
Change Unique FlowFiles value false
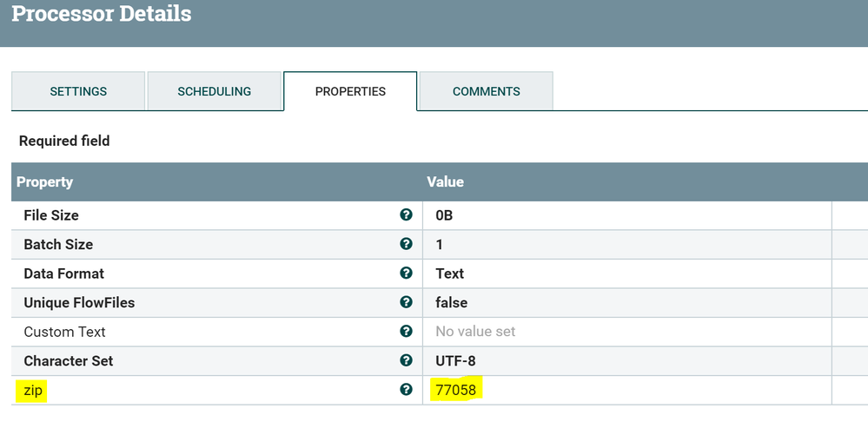[x=451, y=303]
